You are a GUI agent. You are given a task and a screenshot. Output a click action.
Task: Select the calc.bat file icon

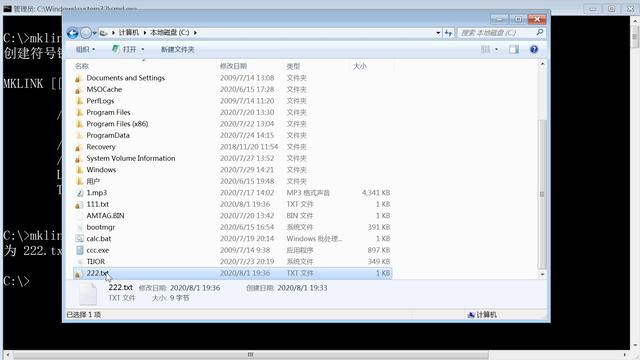[x=80, y=238]
